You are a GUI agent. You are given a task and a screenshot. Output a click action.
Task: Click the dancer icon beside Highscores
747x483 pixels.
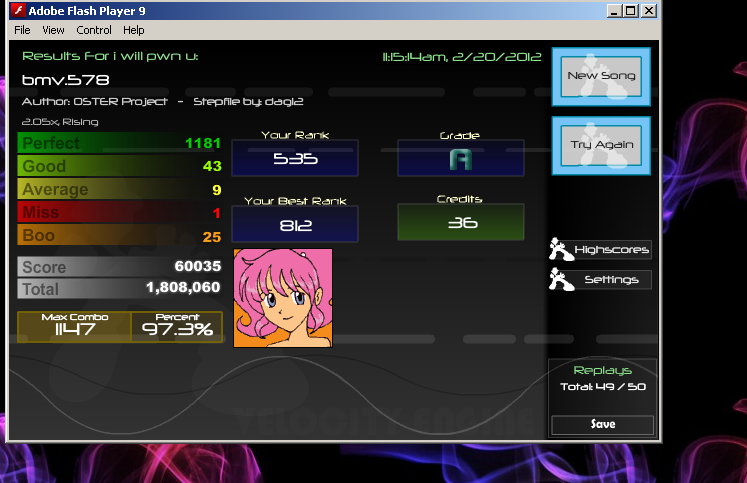pyautogui.click(x=561, y=249)
